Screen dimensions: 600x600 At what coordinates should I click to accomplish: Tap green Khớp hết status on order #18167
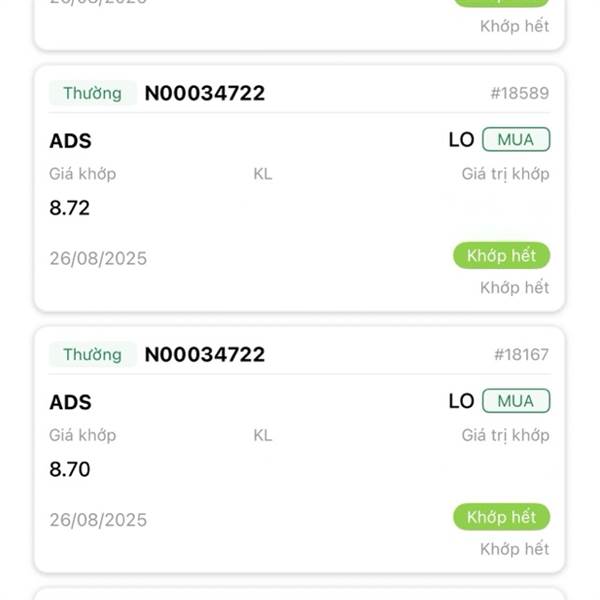click(x=501, y=517)
